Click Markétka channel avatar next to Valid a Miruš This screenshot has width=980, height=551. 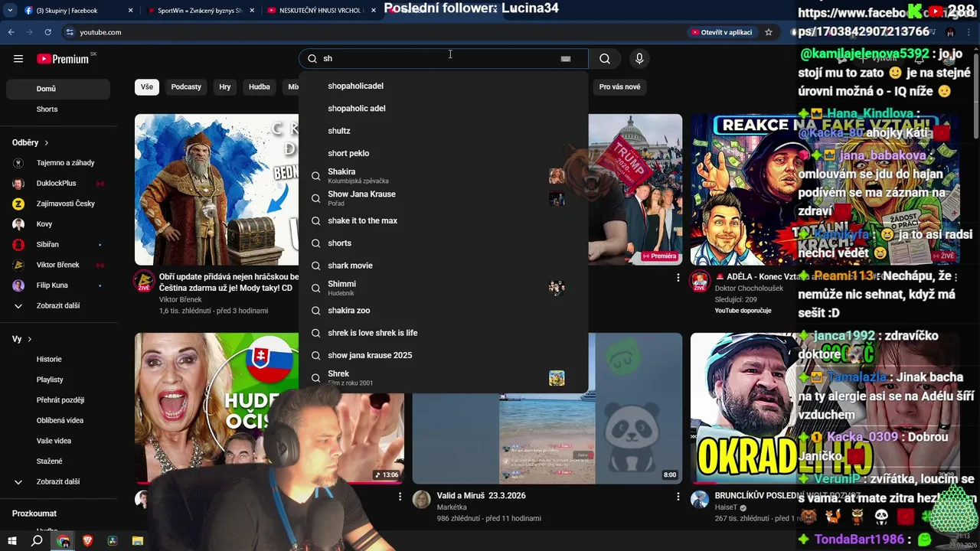tap(421, 500)
